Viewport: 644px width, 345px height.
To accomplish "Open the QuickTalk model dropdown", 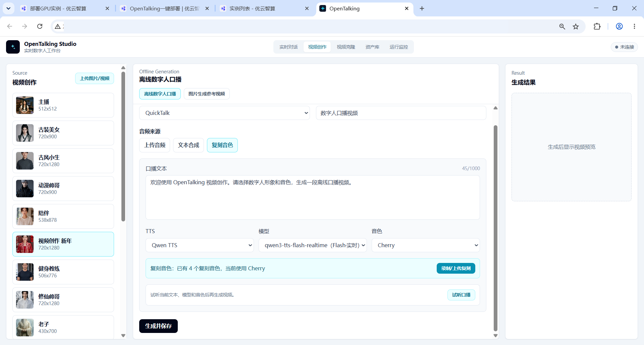I will (x=224, y=113).
